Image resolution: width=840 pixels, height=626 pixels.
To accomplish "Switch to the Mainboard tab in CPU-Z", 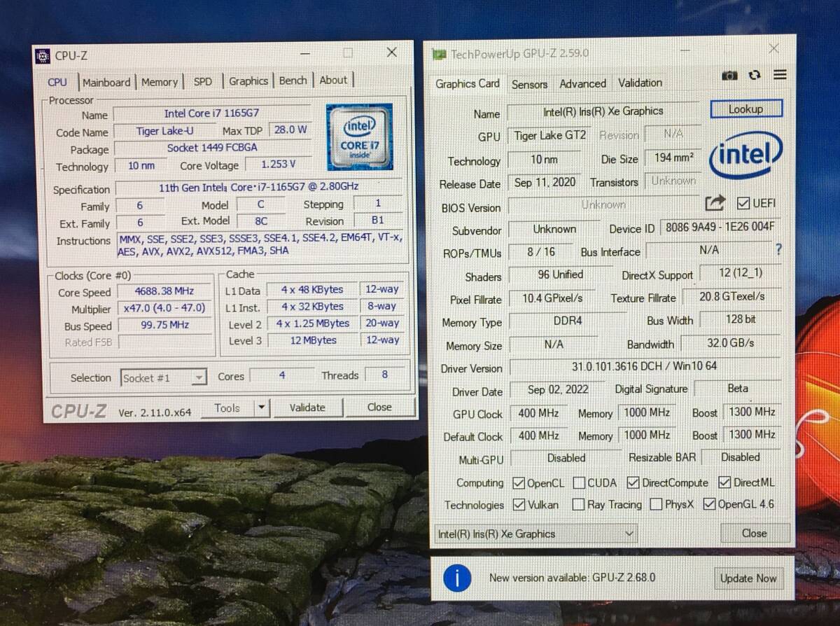I will pos(106,82).
